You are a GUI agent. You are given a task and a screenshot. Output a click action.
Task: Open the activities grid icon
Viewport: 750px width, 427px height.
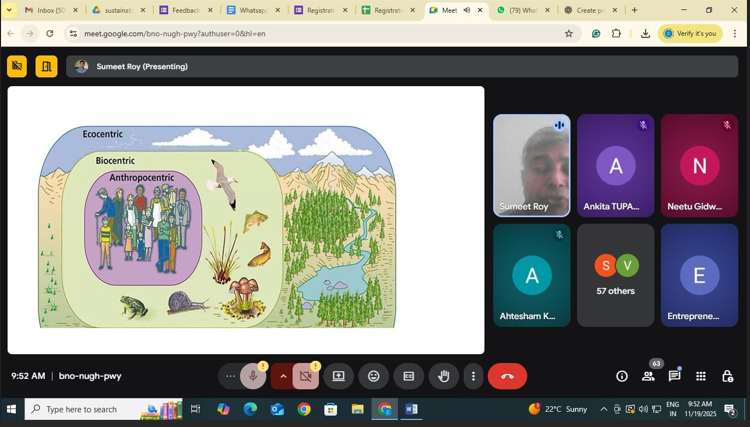click(701, 377)
